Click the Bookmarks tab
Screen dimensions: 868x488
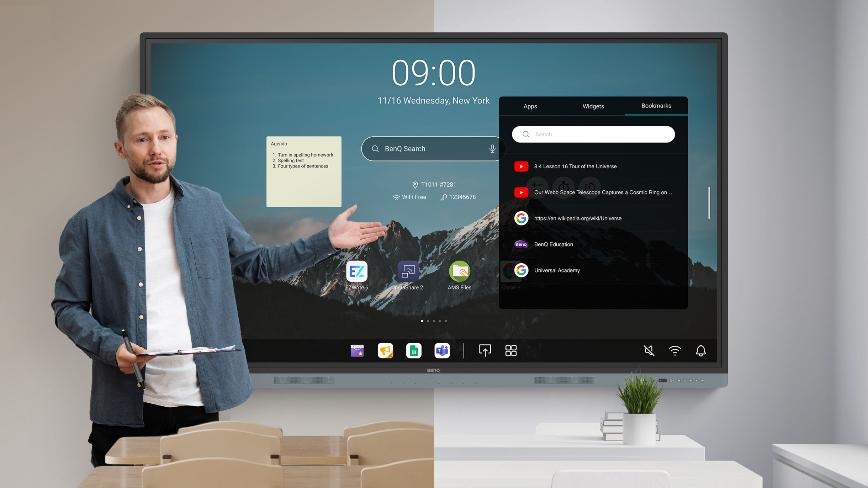[x=656, y=106]
